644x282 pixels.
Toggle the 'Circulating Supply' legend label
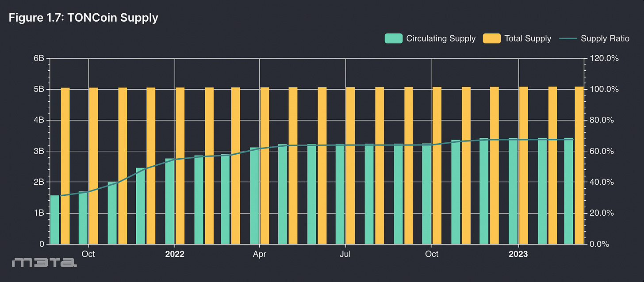point(441,38)
